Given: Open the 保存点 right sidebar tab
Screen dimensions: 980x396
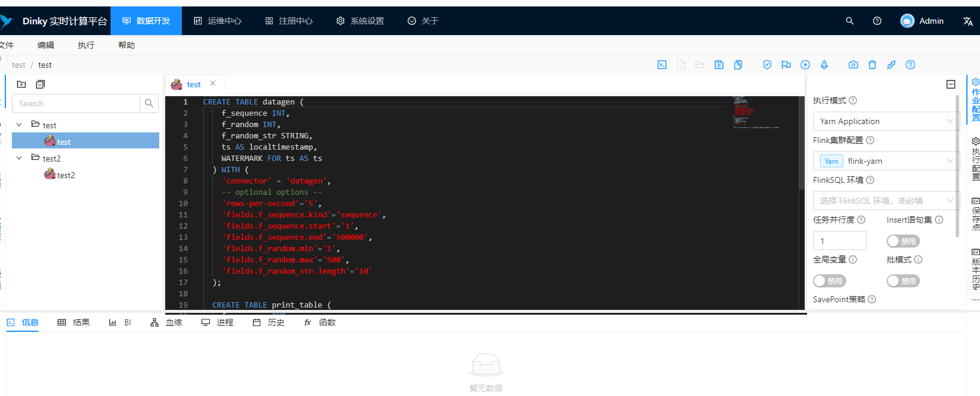Looking at the screenshot, I should [975, 214].
